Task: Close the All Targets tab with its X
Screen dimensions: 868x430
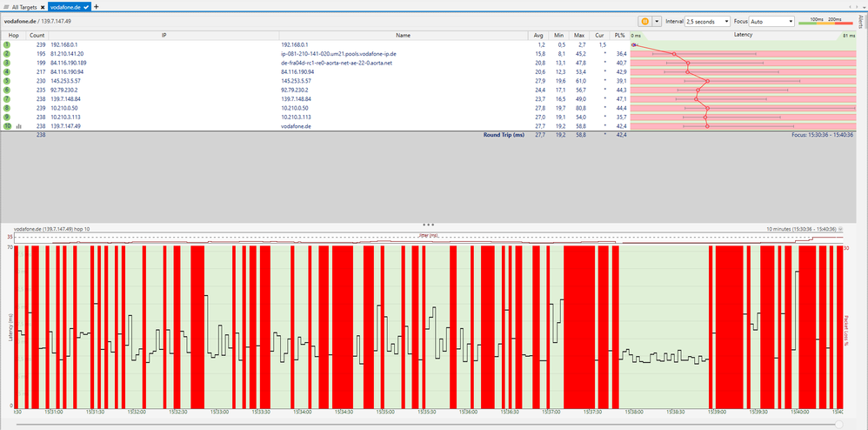Action: [x=43, y=6]
